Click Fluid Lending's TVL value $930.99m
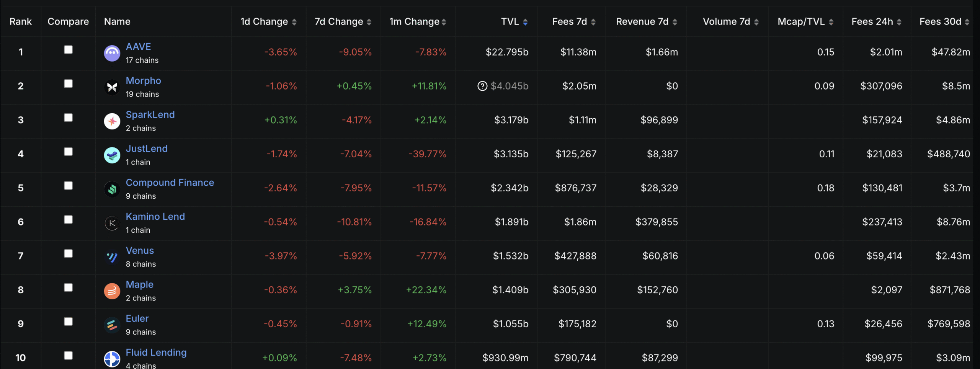The width and height of the screenshot is (980, 369). [x=505, y=358]
